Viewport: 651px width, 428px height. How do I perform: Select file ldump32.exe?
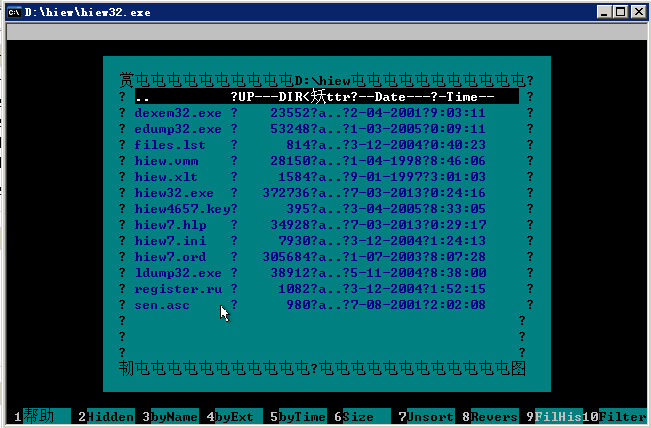point(178,273)
